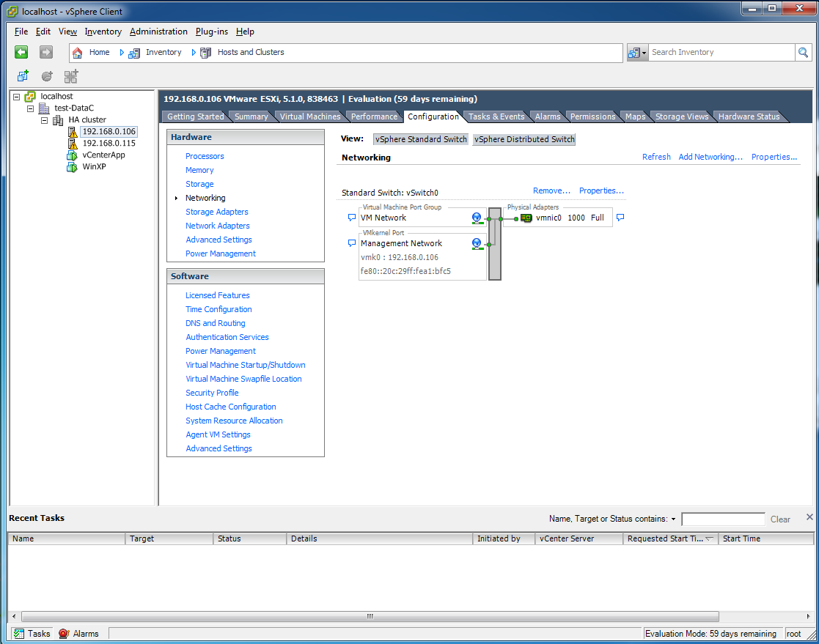Select host 192.168.0.115 in tree
Viewport: 819px width, 644px height.
(x=109, y=143)
